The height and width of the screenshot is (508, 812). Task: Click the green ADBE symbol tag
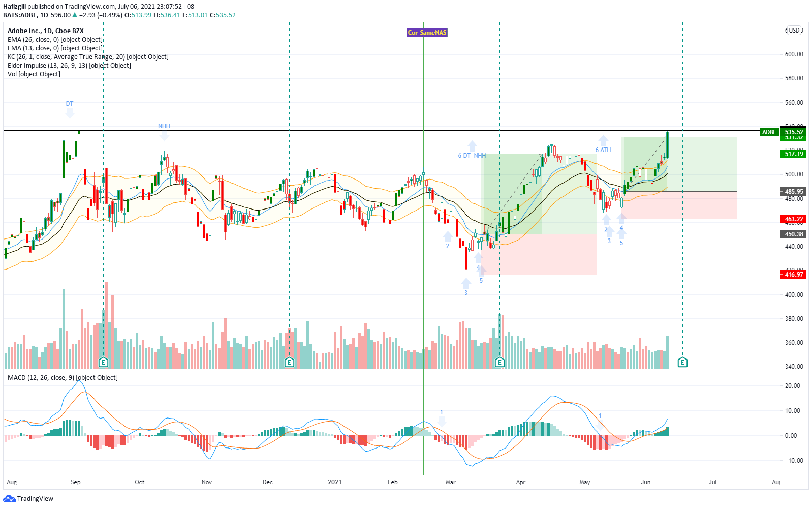(769, 132)
